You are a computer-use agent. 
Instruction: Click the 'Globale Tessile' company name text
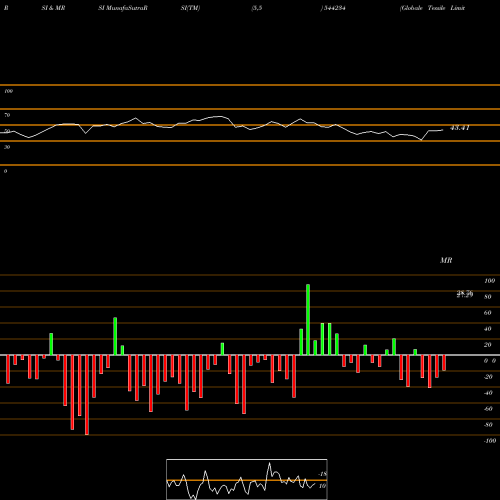point(424,8)
